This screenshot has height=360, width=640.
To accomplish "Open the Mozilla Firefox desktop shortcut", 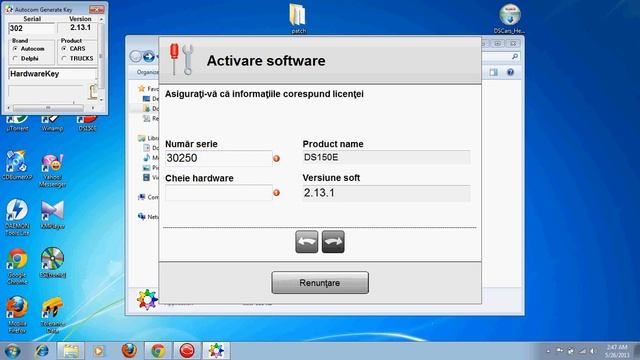I will click(x=17, y=314).
